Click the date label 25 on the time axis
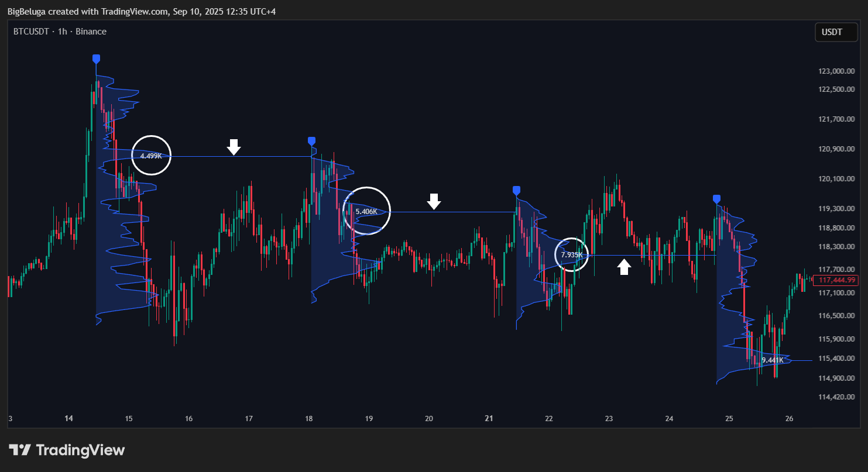Image resolution: width=868 pixels, height=472 pixels. (x=729, y=419)
